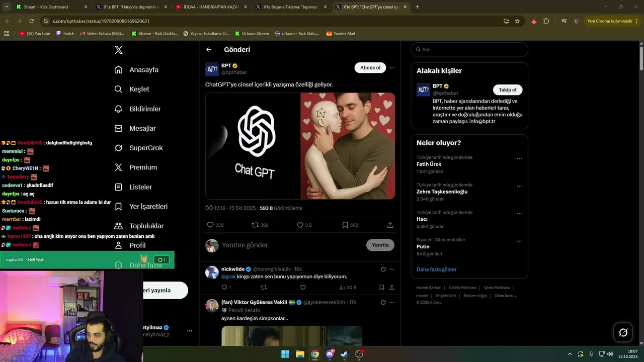Click the Abone ol button

370,68
